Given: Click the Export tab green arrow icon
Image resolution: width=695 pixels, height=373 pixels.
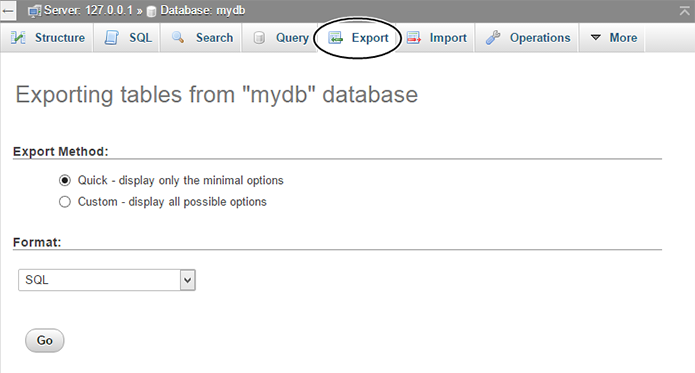Looking at the screenshot, I should click(x=336, y=38).
